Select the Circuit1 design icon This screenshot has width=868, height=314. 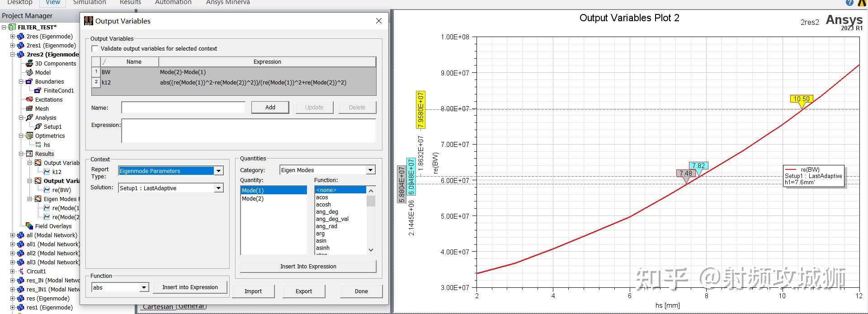(x=20, y=271)
